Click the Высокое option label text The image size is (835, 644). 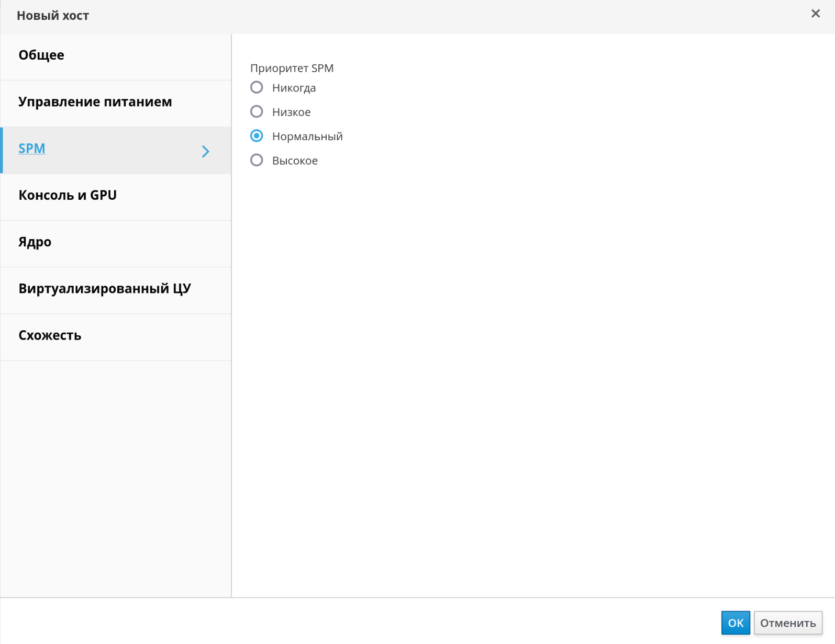pyautogui.click(x=295, y=161)
